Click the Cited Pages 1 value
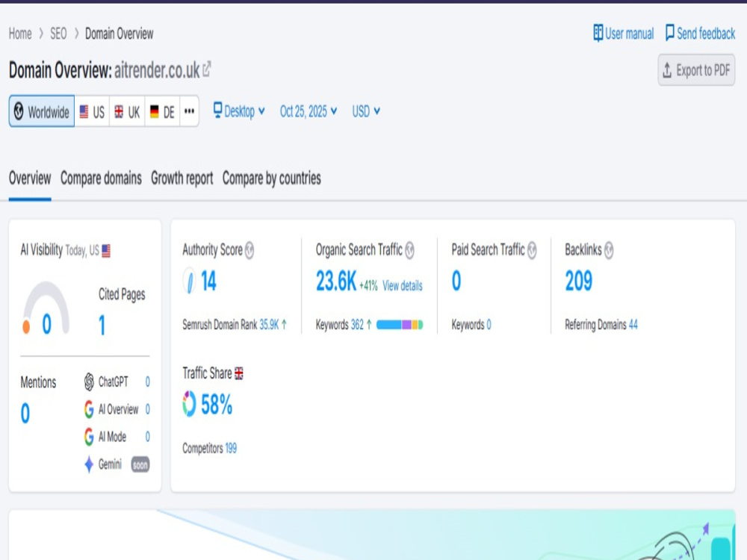747x560 pixels. click(x=102, y=326)
